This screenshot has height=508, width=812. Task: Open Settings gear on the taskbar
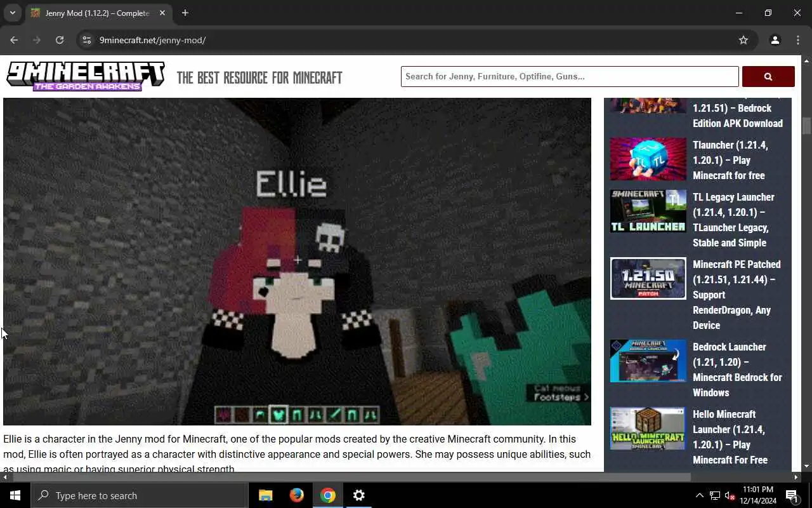click(358, 495)
